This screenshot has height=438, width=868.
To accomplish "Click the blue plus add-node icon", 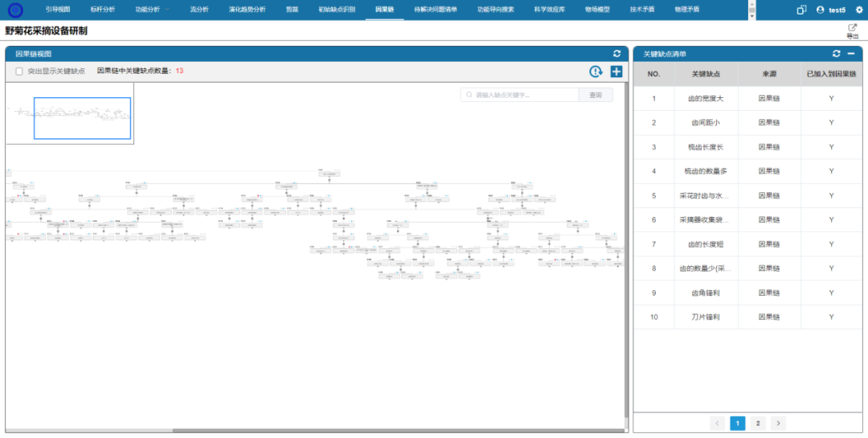I will (x=616, y=72).
